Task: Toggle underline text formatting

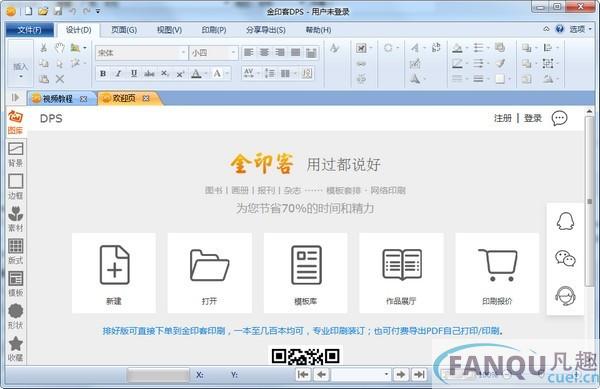Action: (x=134, y=73)
